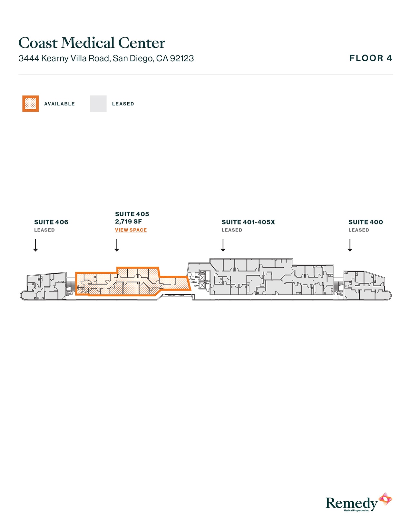This screenshot has width=411, height=532.
Task: Click the gray Leased legend swatch
Action: click(x=98, y=103)
